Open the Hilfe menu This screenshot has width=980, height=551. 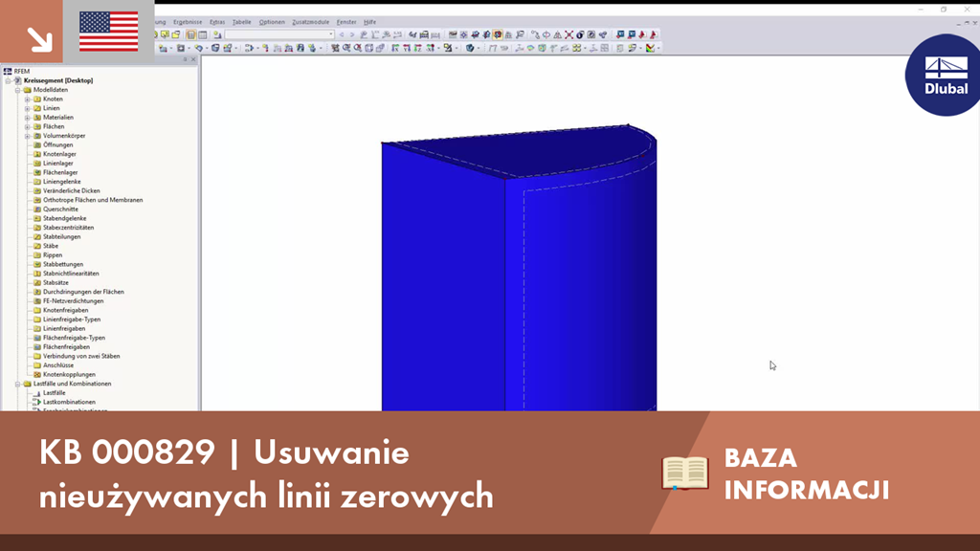tap(370, 22)
